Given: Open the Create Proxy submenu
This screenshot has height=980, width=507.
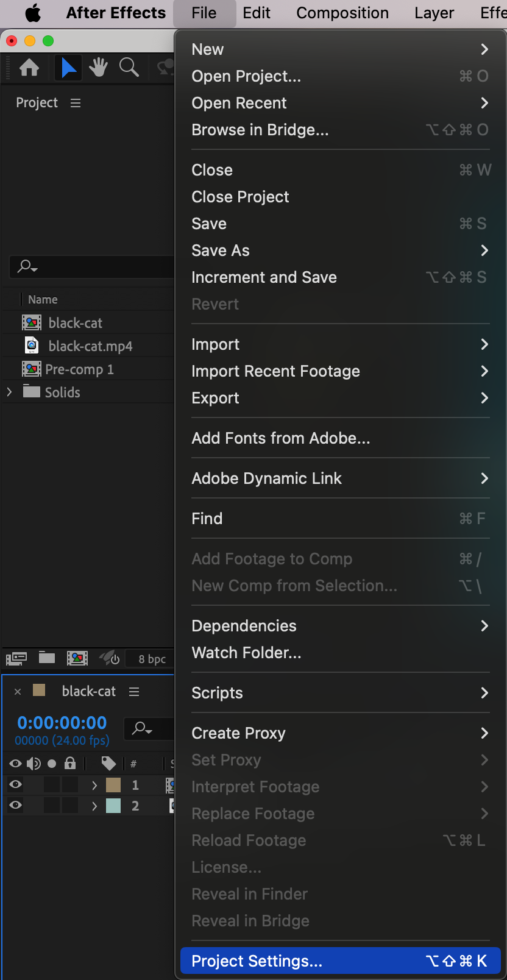Looking at the screenshot, I should coord(341,733).
